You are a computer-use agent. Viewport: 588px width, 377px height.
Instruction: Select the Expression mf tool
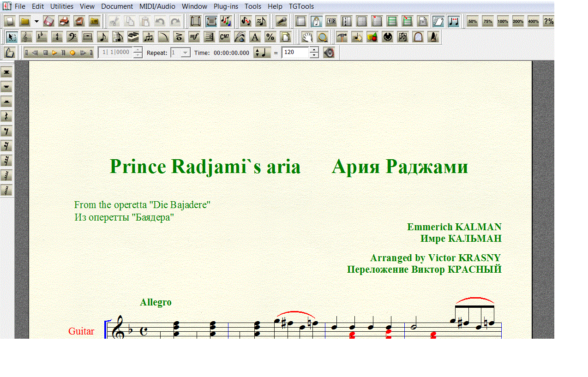pos(194,37)
